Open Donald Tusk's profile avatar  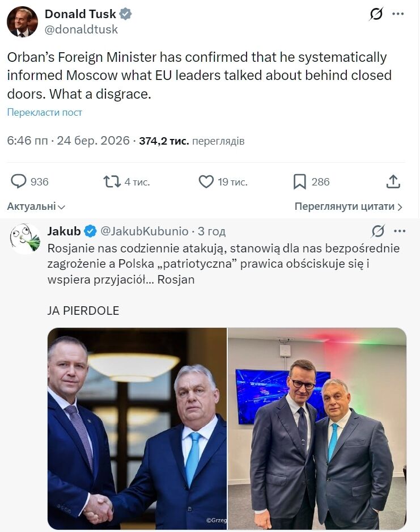point(22,22)
